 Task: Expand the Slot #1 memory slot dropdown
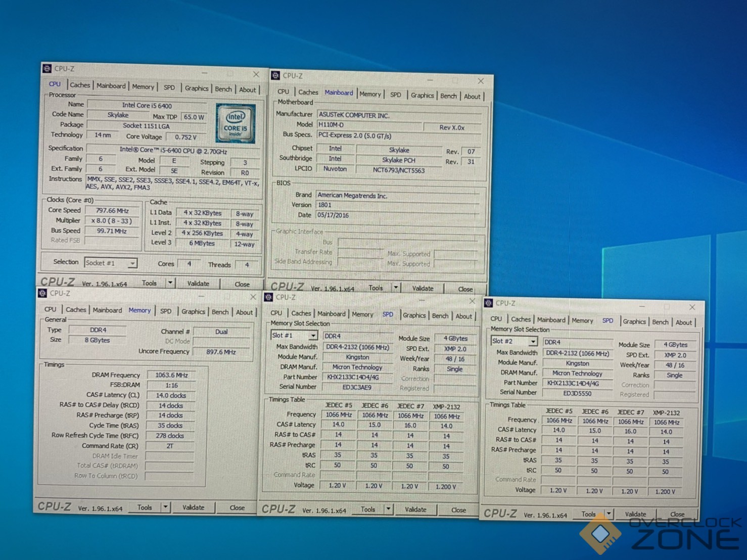coord(313,336)
